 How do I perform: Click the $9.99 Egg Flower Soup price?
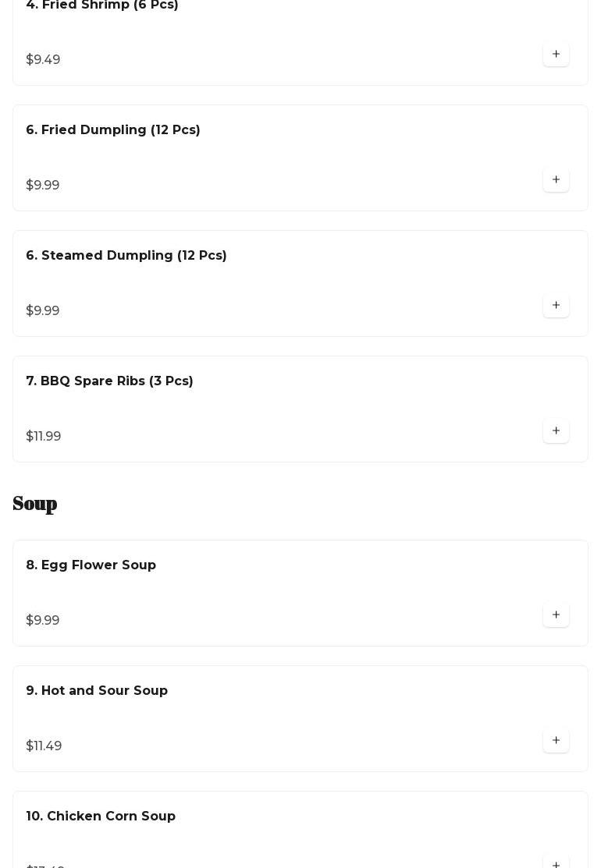[x=43, y=621]
